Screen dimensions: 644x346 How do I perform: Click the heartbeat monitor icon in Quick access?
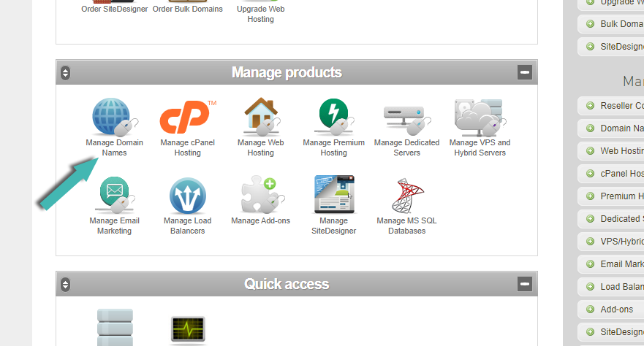click(188, 329)
